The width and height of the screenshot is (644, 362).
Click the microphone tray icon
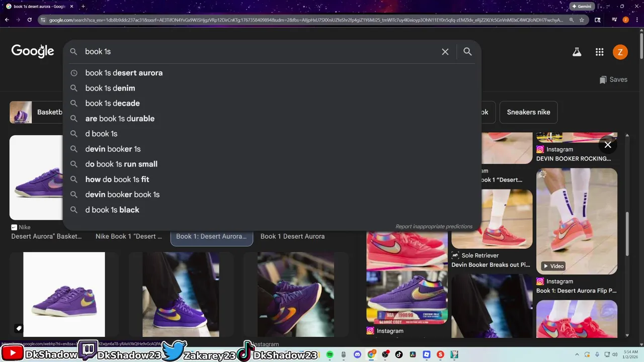coord(596,354)
